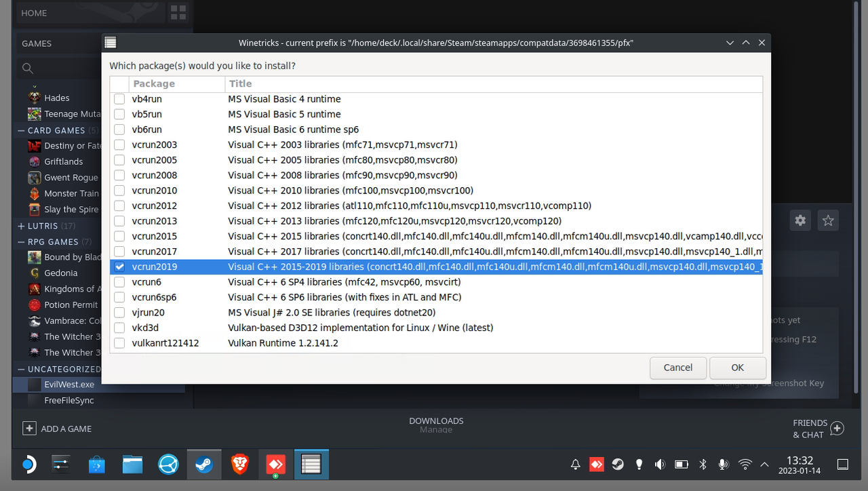Select Slay the Spire game icon
The width and height of the screenshot is (868, 491).
tap(34, 210)
